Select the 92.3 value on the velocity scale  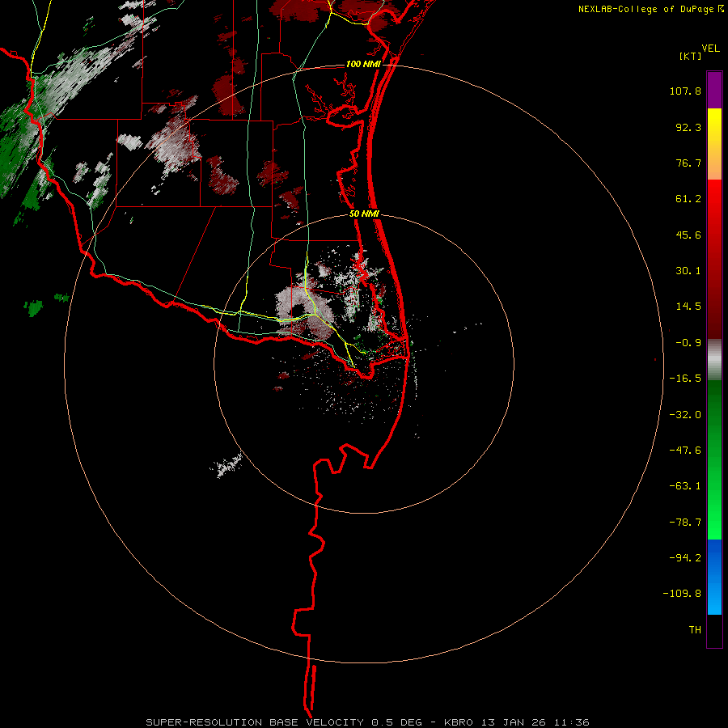pos(688,127)
